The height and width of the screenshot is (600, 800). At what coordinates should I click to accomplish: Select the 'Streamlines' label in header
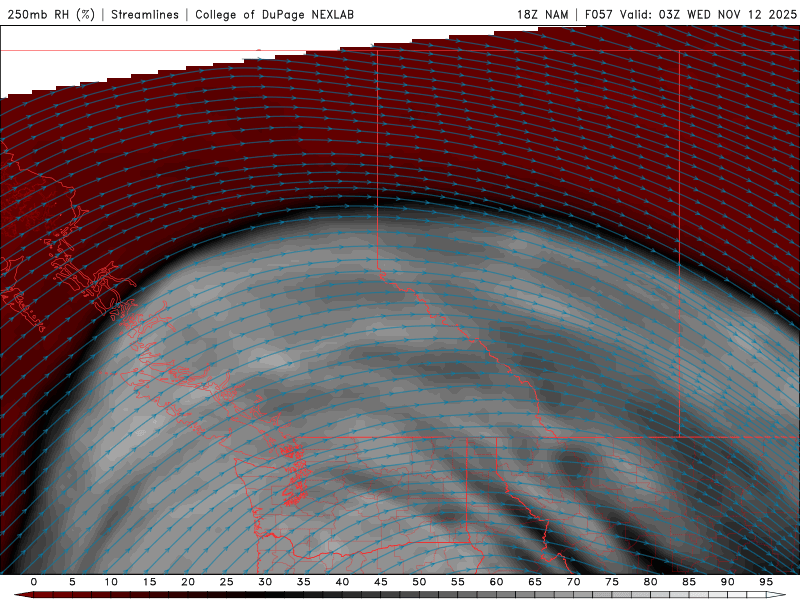(145, 14)
